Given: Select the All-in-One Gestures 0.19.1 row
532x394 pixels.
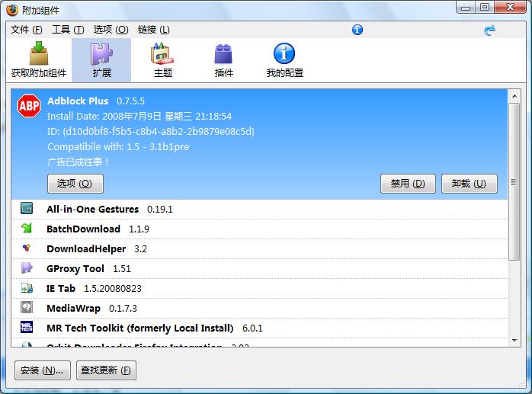Looking at the screenshot, I should pyautogui.click(x=260, y=209).
